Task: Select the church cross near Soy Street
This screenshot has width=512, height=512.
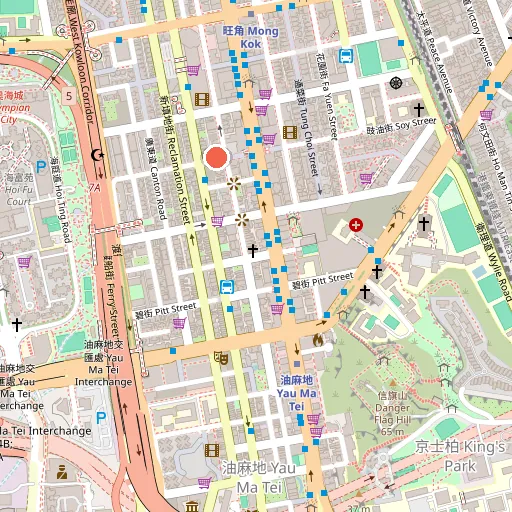Action: tap(419, 109)
